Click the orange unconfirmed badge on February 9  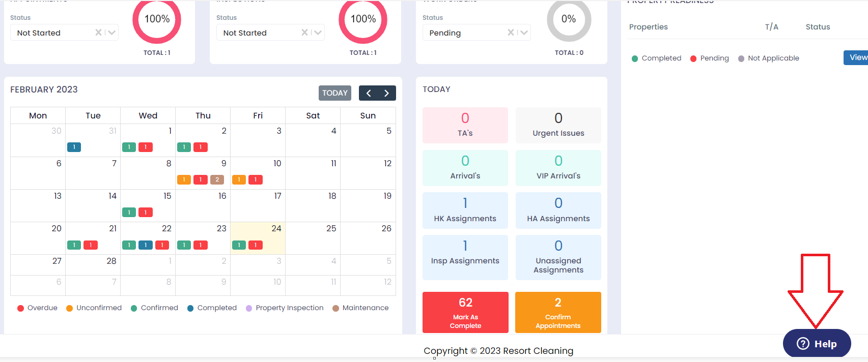tap(184, 179)
